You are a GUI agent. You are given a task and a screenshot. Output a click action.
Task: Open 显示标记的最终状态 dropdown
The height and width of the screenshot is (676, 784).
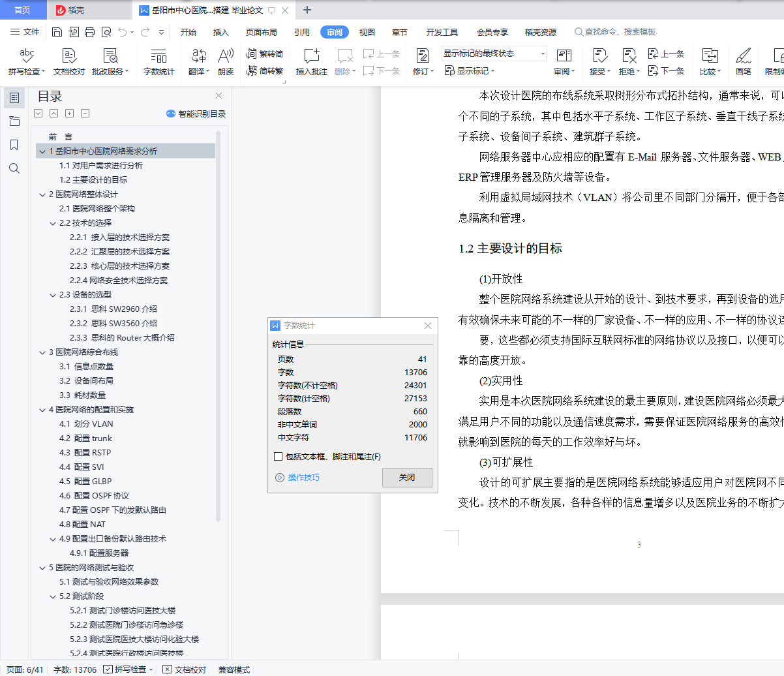click(x=494, y=54)
